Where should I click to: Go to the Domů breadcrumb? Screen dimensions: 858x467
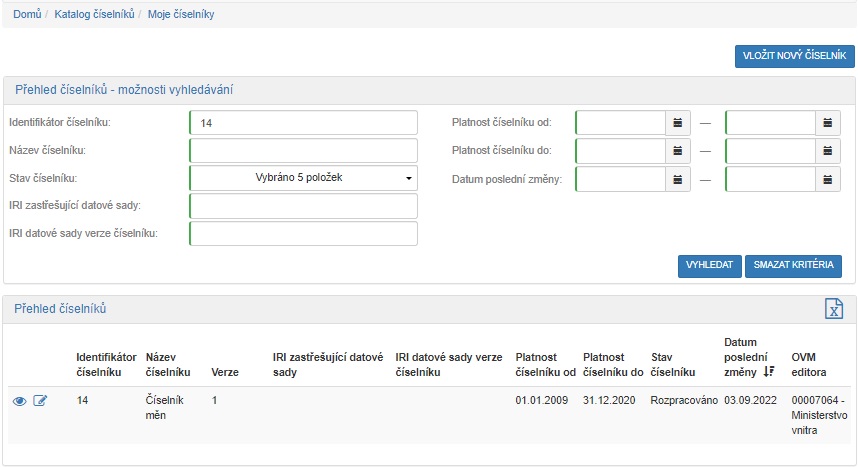27,15
